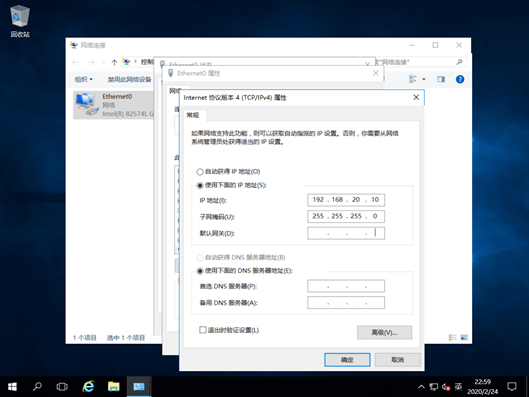529x397 pixels.
Task: Click disable this network device toolbar item
Action: 129,79
